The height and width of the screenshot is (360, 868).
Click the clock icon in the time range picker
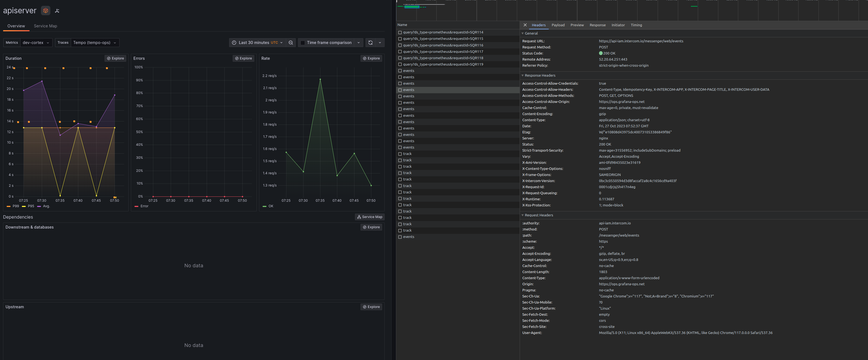tap(234, 42)
